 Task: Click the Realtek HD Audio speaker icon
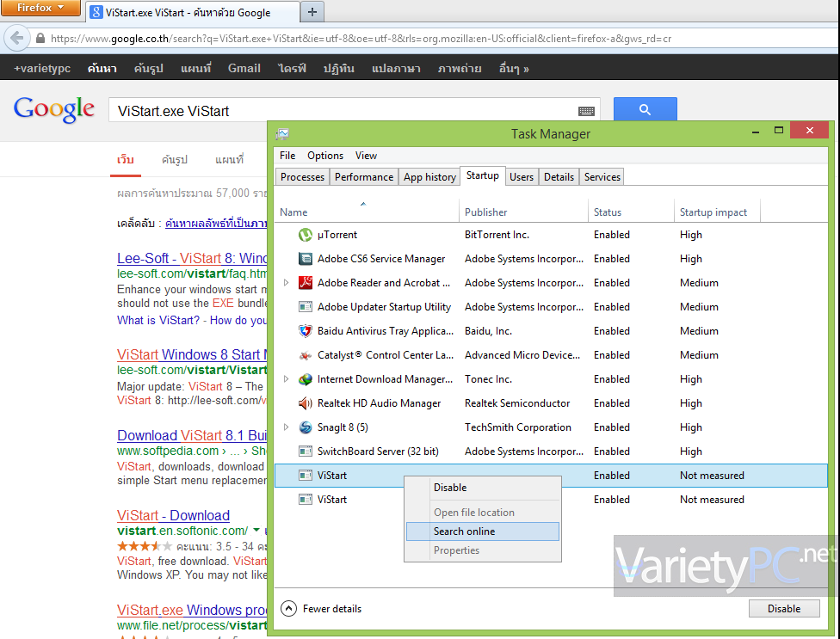click(306, 403)
